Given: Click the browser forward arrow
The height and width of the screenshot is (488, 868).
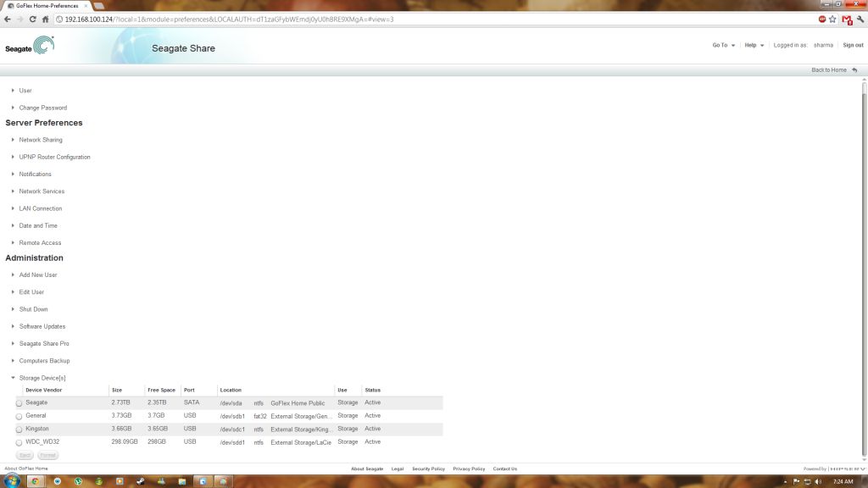Looking at the screenshot, I should [x=20, y=19].
